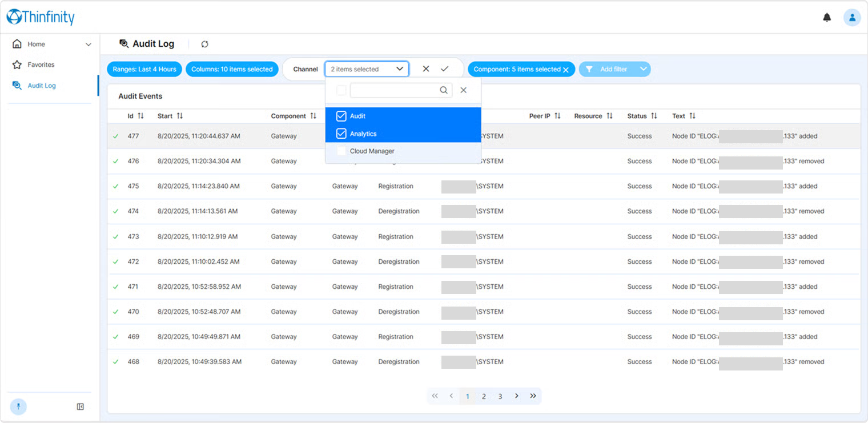Open the Home navigation item
This screenshot has width=868, height=423.
pos(37,44)
